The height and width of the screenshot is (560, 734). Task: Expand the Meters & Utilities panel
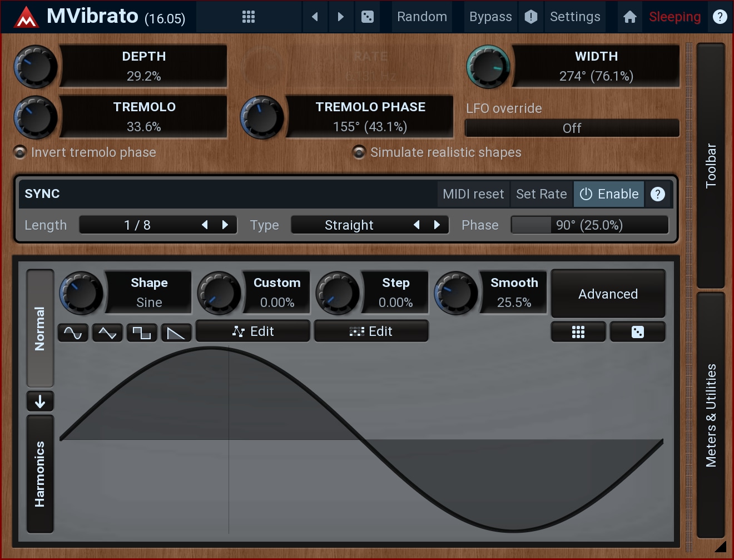coord(711,415)
